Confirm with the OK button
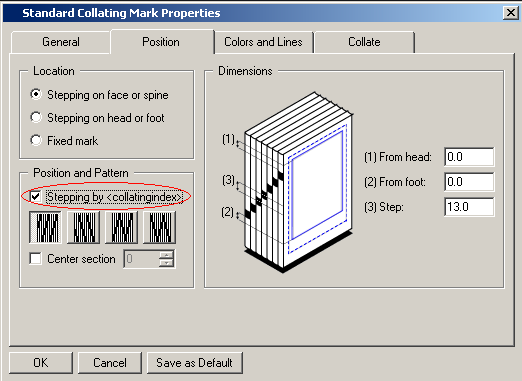522x381 pixels. pyautogui.click(x=41, y=363)
